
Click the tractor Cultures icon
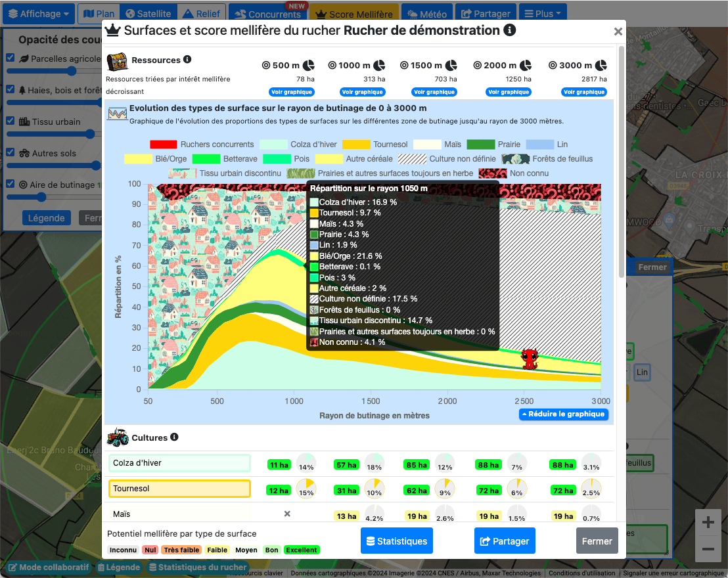[118, 437]
